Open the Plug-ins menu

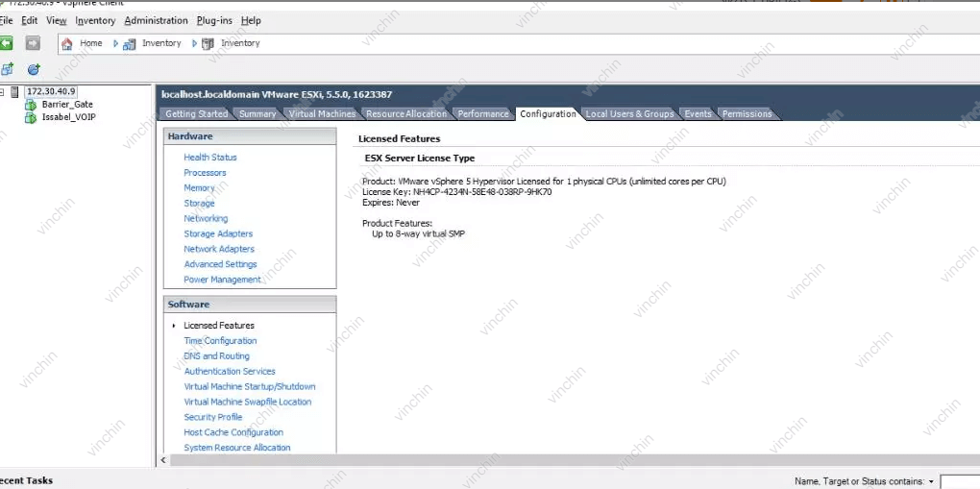(214, 20)
